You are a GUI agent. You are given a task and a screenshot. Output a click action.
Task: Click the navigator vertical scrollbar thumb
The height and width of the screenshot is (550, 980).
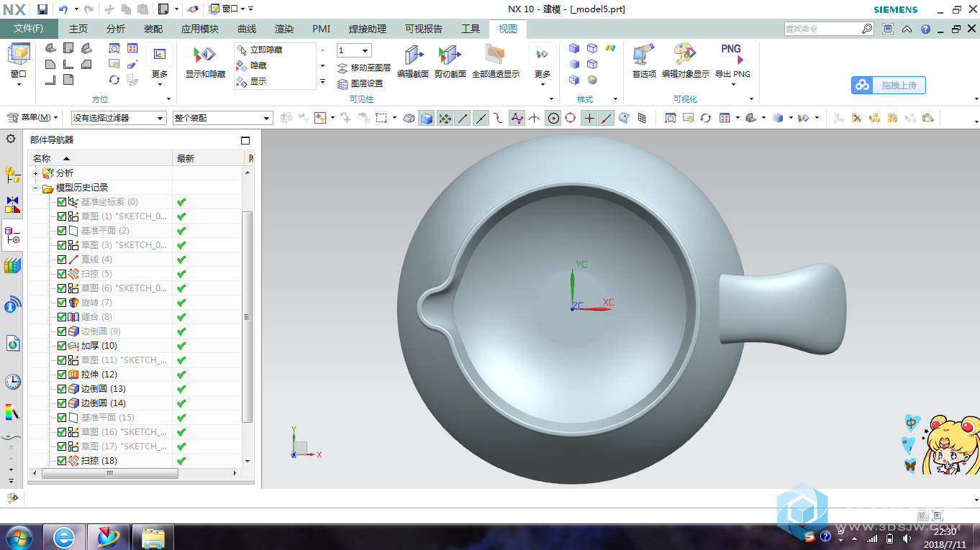pyautogui.click(x=248, y=316)
